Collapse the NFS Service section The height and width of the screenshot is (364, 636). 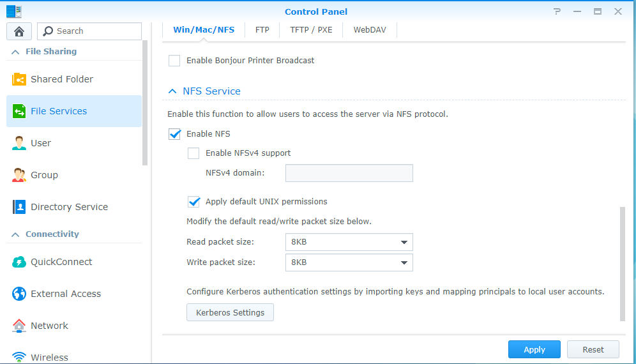[172, 91]
